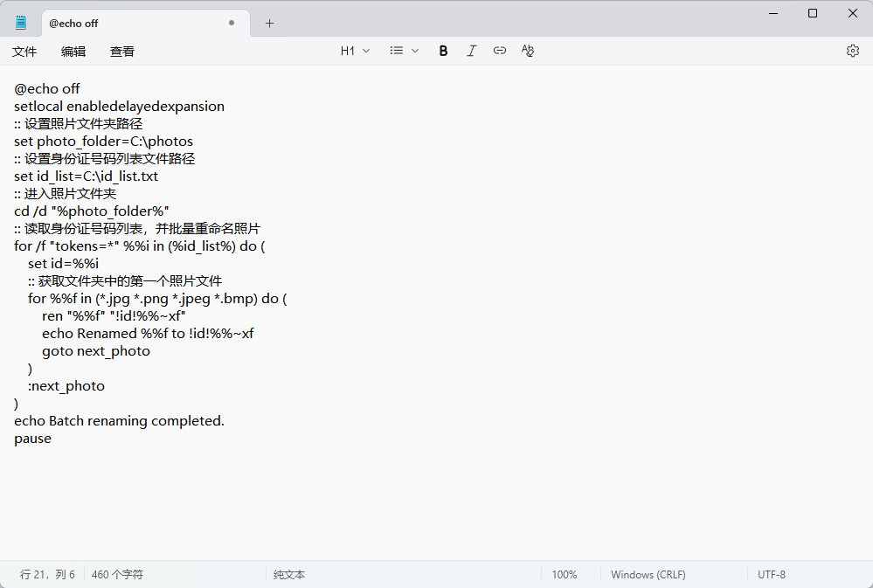Open the 100% zoom level indicator
Image resolution: width=873 pixels, height=588 pixels.
pos(564,574)
